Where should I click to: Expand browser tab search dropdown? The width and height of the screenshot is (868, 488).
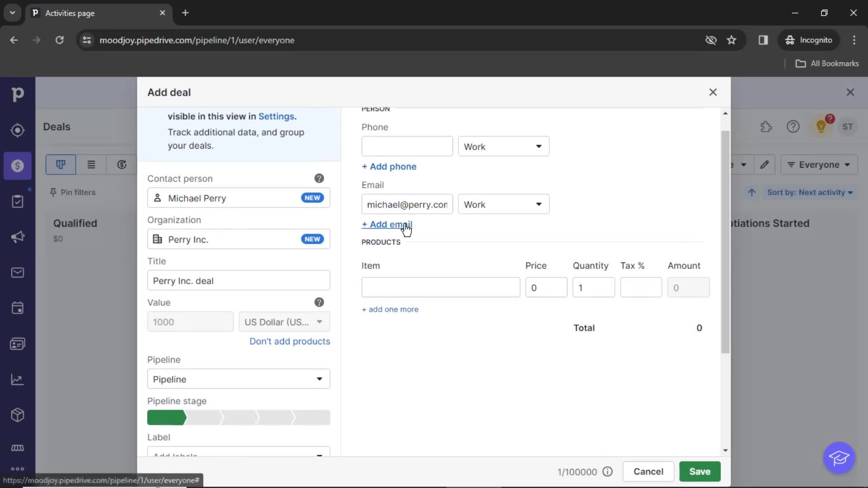point(12,13)
